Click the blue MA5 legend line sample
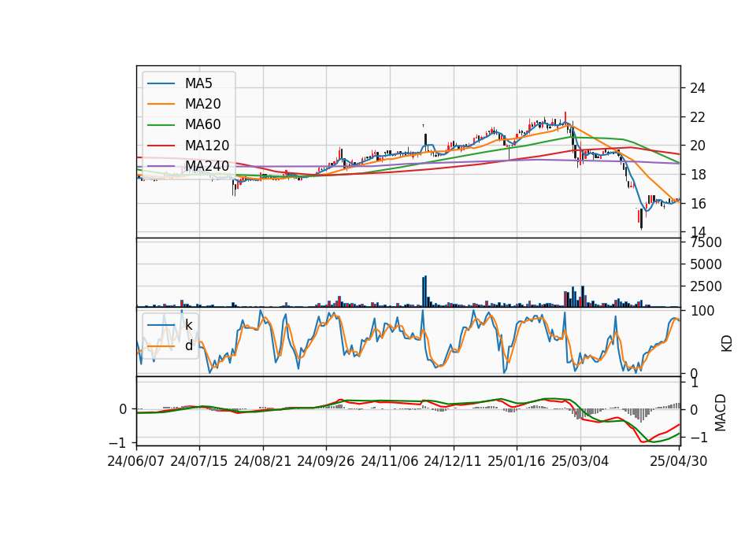This screenshot has height=543, width=756. coord(161,83)
